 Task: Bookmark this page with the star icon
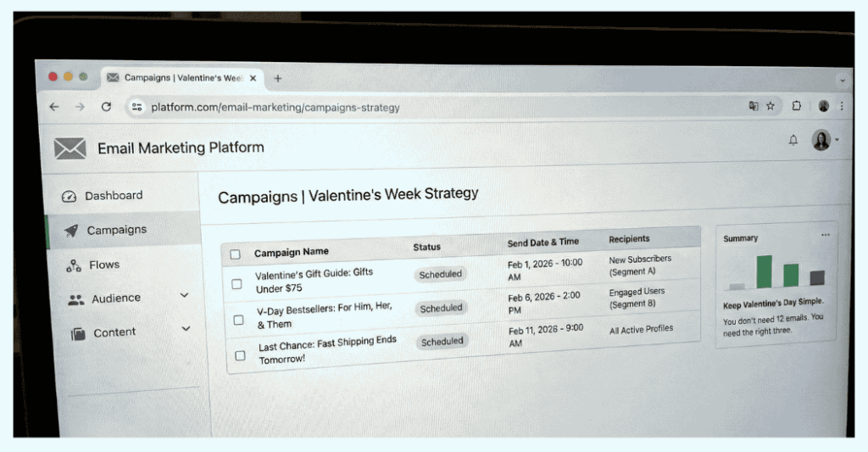[770, 106]
